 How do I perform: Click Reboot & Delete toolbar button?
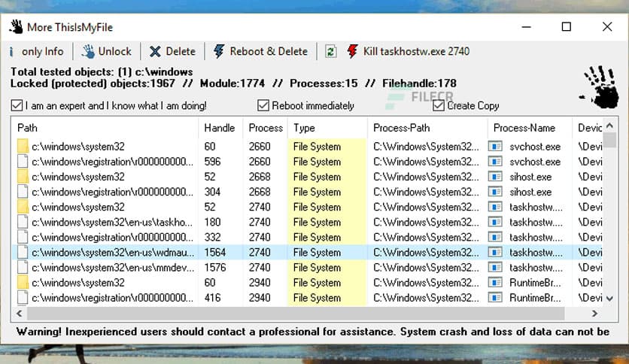(260, 51)
